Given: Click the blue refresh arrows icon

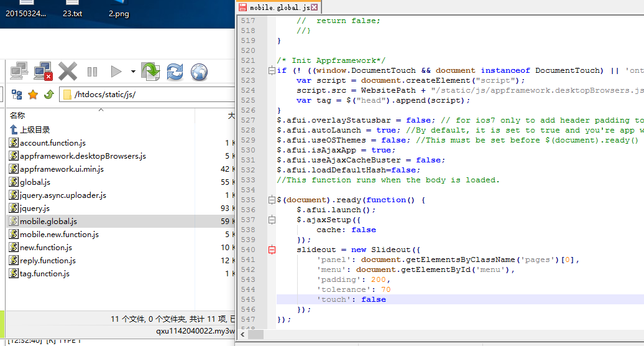Looking at the screenshot, I should click(x=175, y=72).
